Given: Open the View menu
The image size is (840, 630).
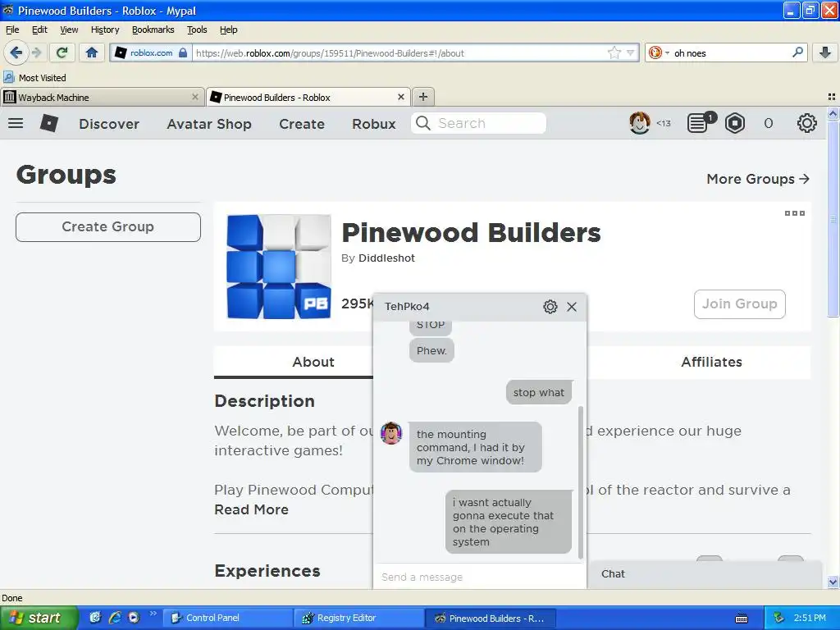Looking at the screenshot, I should point(69,30).
